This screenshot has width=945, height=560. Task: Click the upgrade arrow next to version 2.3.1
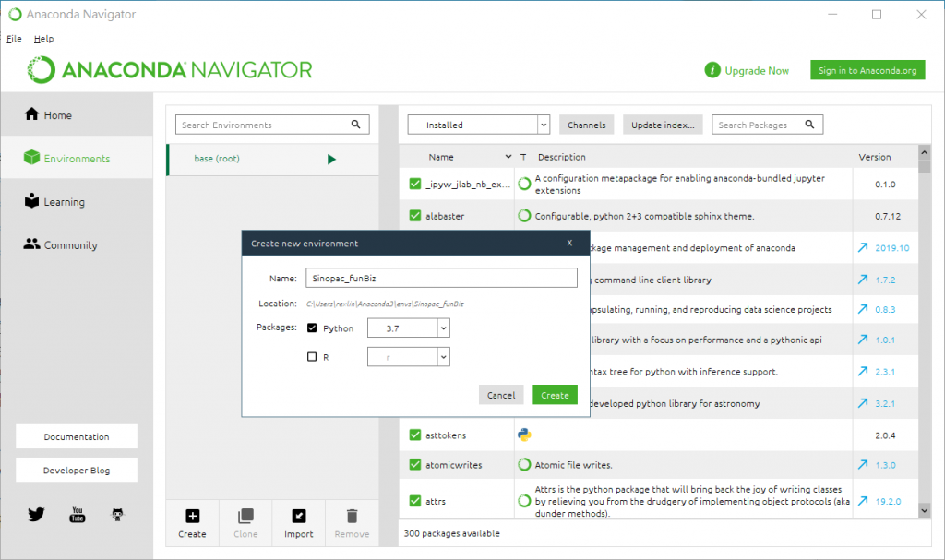863,371
